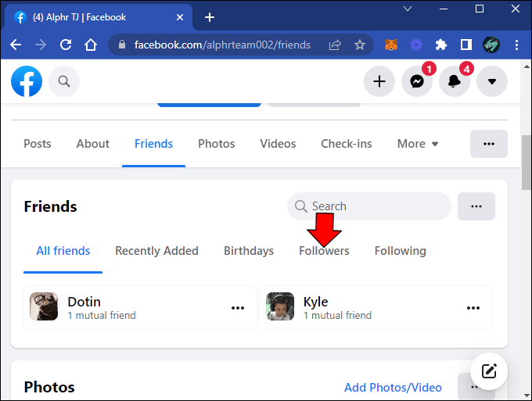
Task: Click the Facebook logo home icon
Action: click(x=27, y=81)
